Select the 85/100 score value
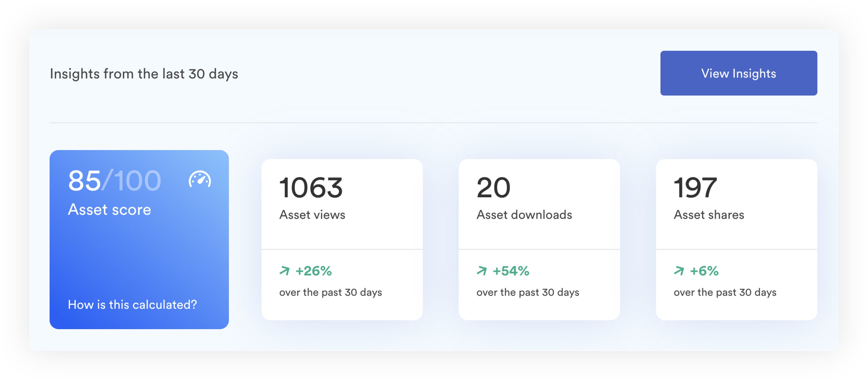The image size is (868, 380). click(x=115, y=181)
